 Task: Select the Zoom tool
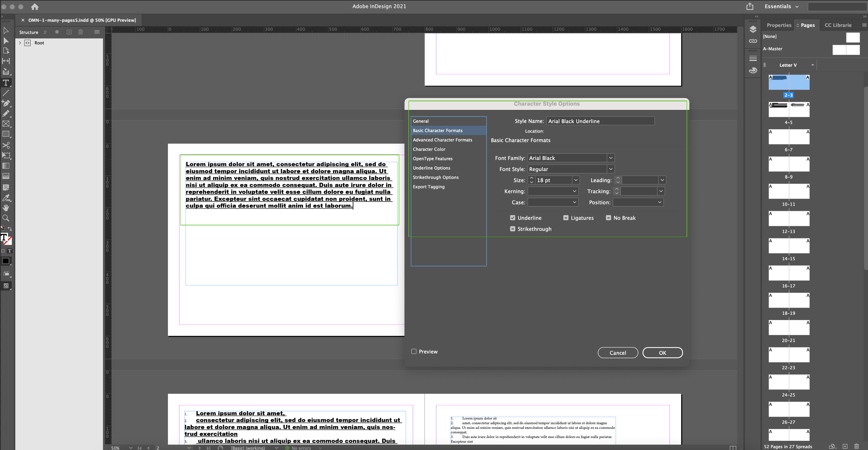tap(6, 218)
